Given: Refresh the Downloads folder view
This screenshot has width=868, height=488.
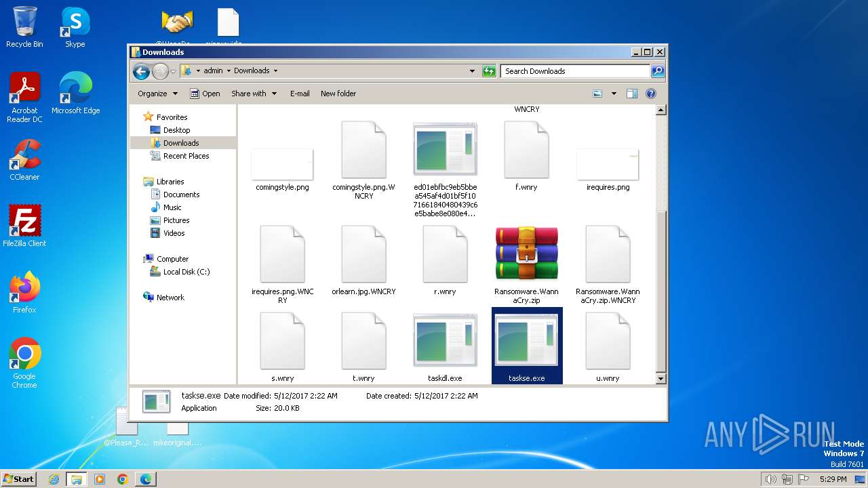Looking at the screenshot, I should pyautogui.click(x=489, y=70).
